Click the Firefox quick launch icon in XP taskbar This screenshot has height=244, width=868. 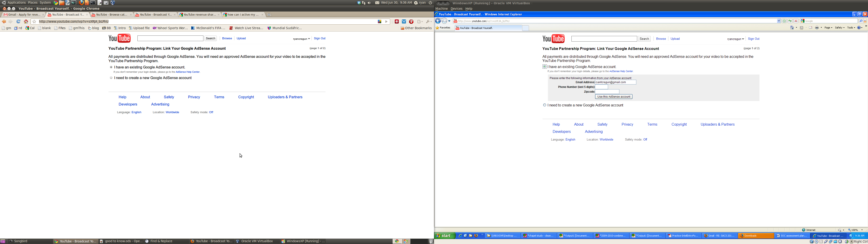476,236
